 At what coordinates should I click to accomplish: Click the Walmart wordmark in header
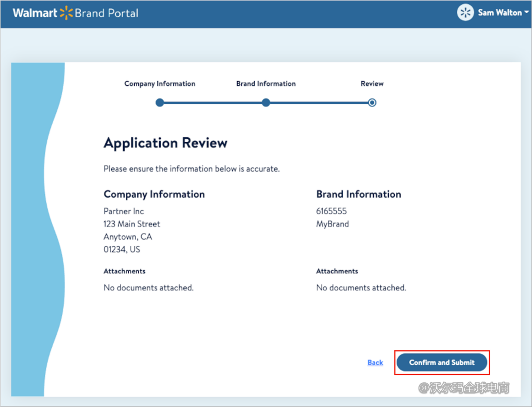click(35, 13)
